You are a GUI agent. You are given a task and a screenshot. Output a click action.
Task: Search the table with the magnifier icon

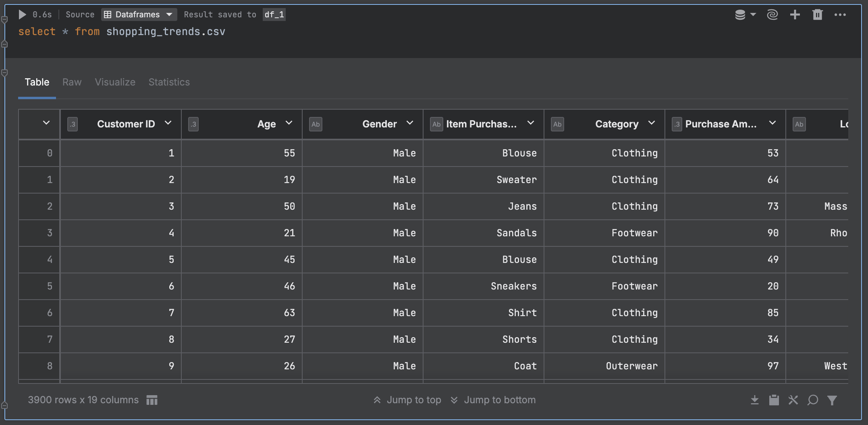coord(813,400)
